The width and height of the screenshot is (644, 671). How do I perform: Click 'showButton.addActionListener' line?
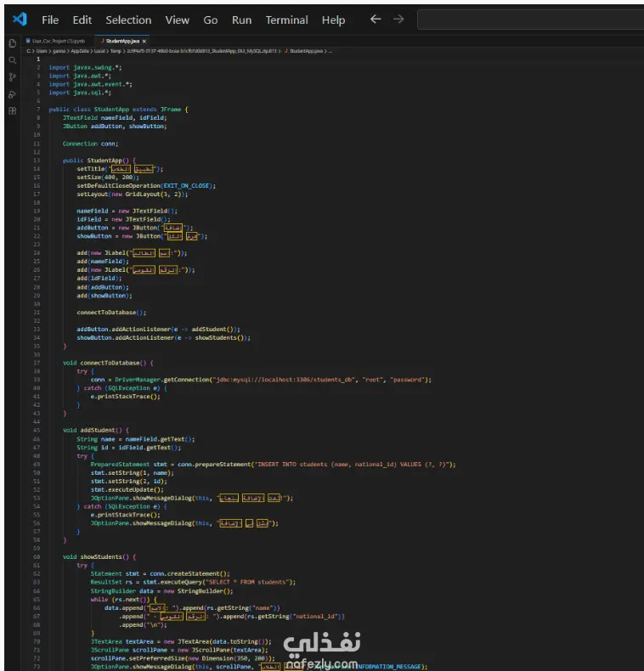click(164, 338)
